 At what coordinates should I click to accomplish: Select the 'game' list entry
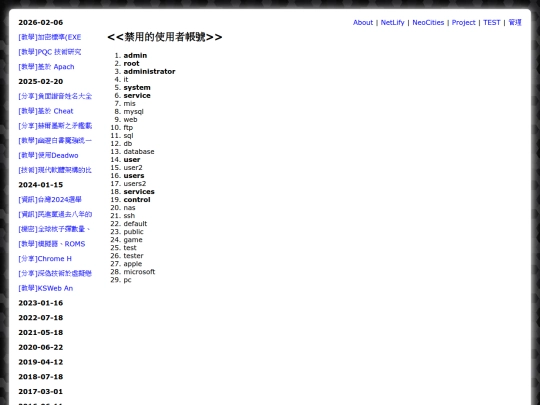pos(133,240)
